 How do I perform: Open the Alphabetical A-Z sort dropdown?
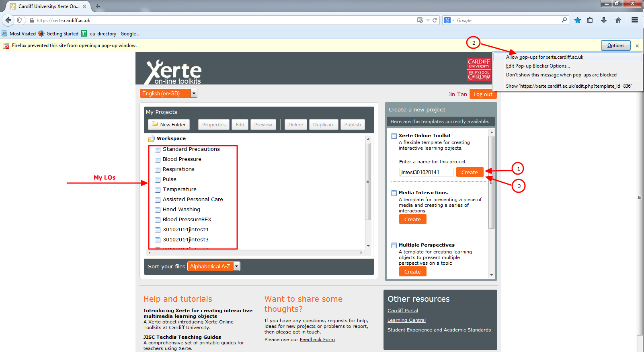[213, 266]
